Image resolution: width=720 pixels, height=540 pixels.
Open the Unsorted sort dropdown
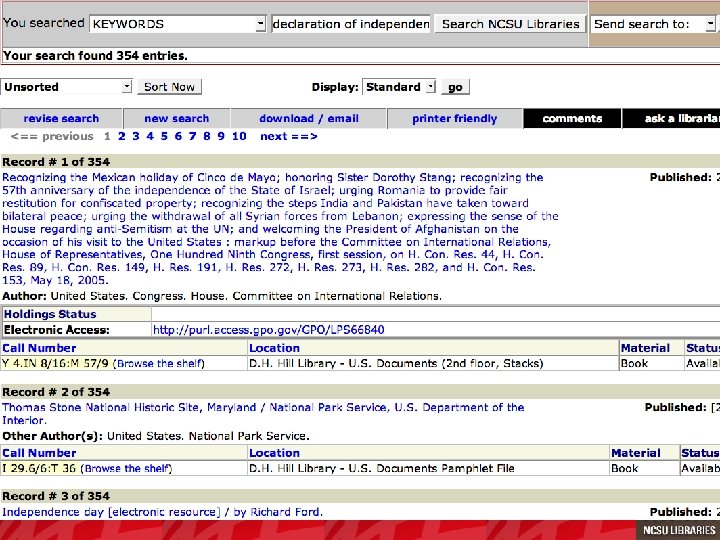click(x=67, y=87)
